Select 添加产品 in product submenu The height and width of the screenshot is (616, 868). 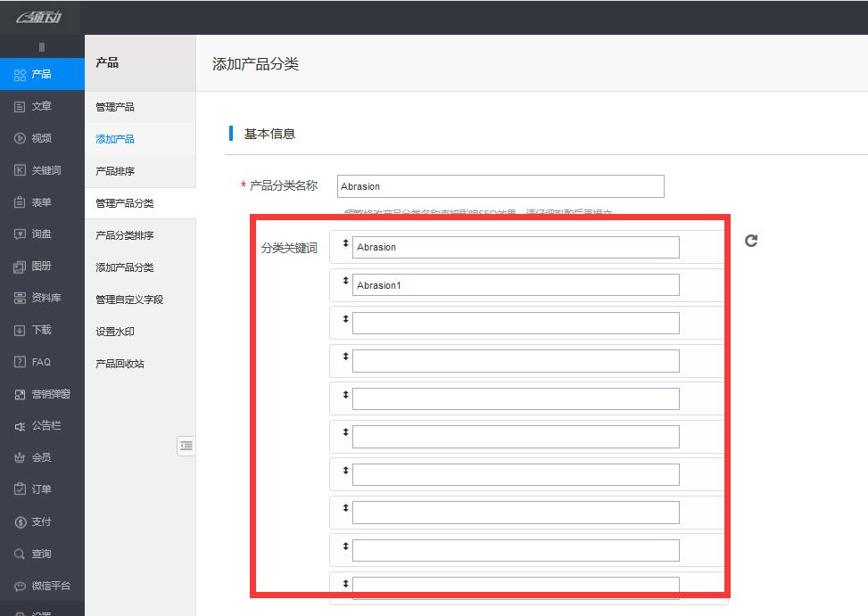click(x=115, y=139)
